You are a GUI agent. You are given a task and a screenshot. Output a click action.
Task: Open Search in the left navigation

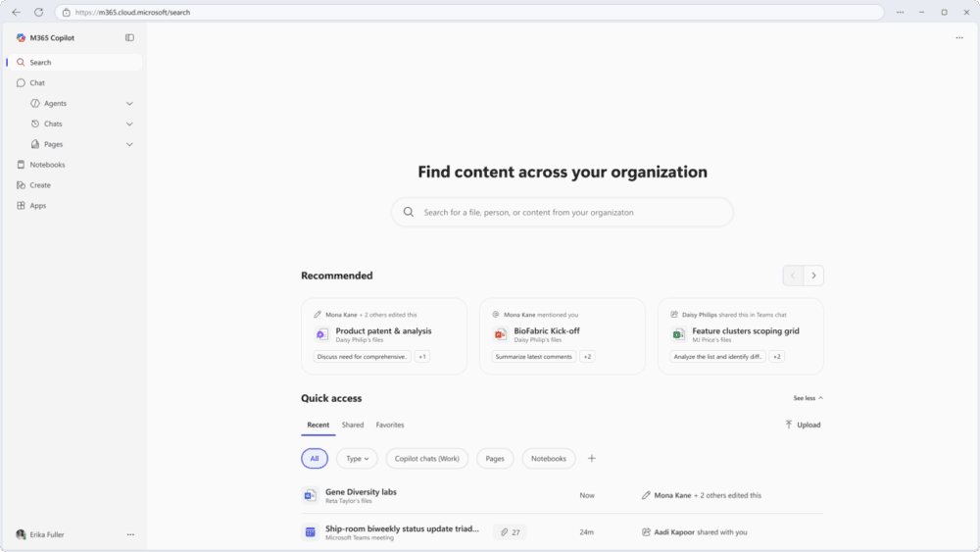[x=74, y=63]
